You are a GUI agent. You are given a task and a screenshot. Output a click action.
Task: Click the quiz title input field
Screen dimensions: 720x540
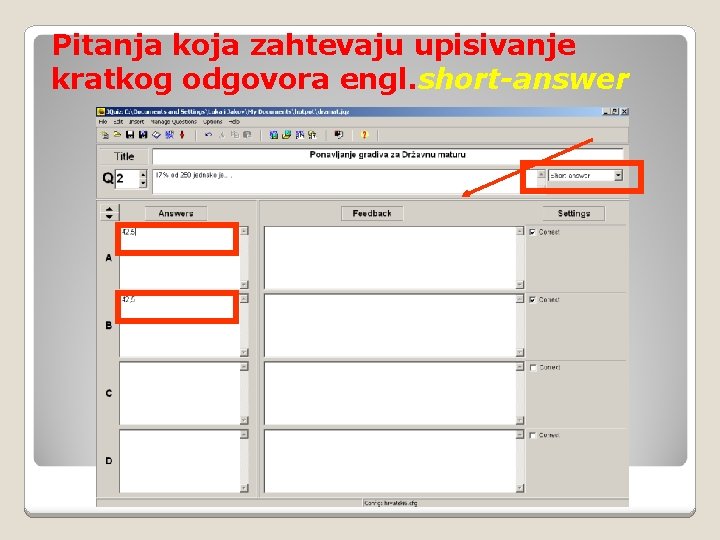(388, 156)
